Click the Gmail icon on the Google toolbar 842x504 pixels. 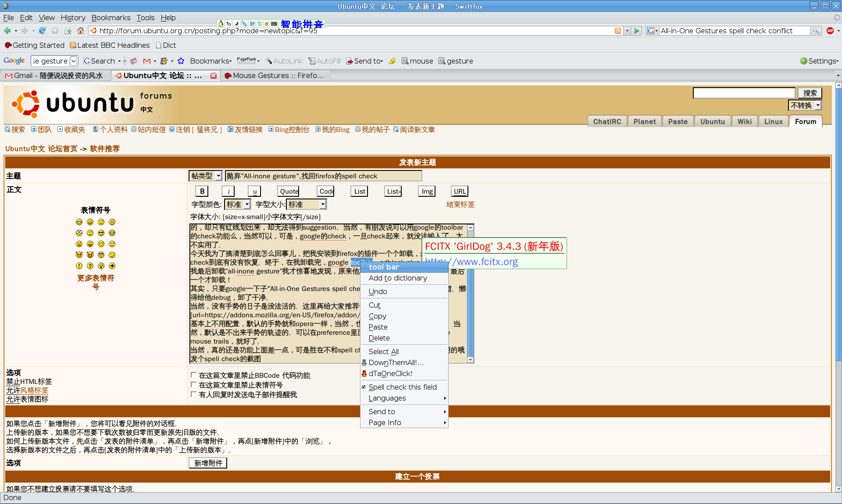tap(147, 61)
